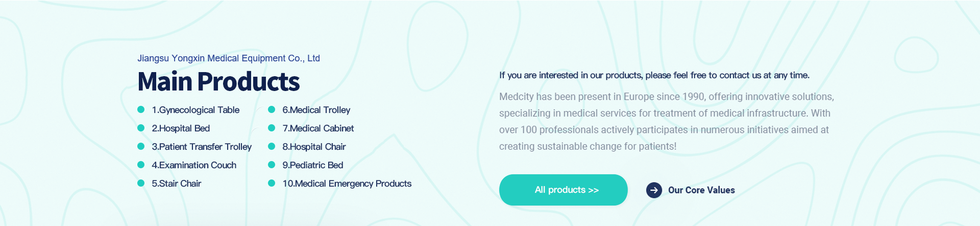
Task: Select Hospital Bed from the product list
Action: pos(181,128)
